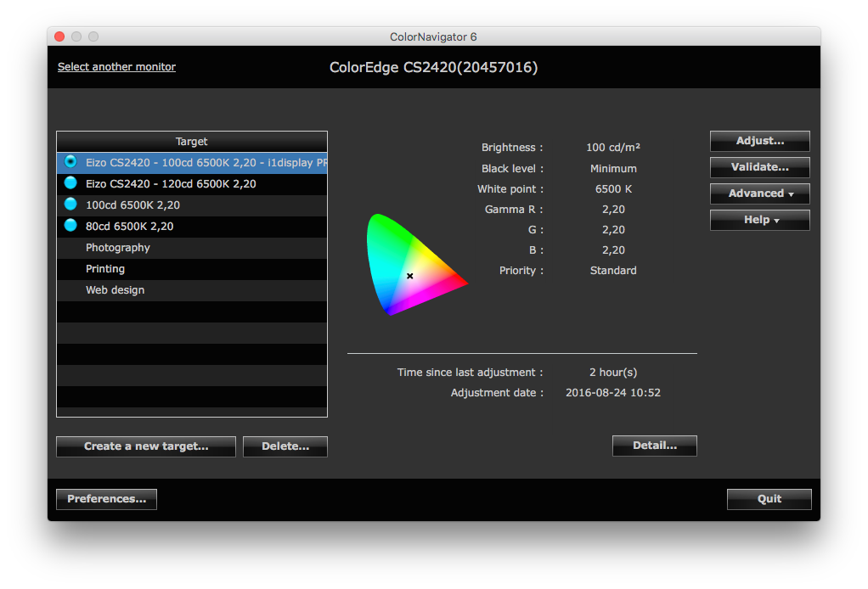Image resolution: width=868 pixels, height=589 pixels.
Task: Delete the selected target
Action: (x=285, y=446)
